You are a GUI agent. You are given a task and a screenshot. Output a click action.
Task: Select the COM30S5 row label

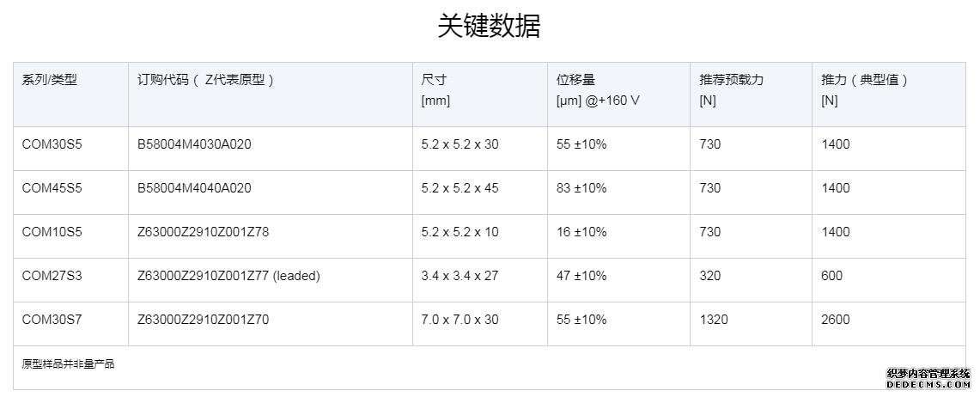(52, 144)
